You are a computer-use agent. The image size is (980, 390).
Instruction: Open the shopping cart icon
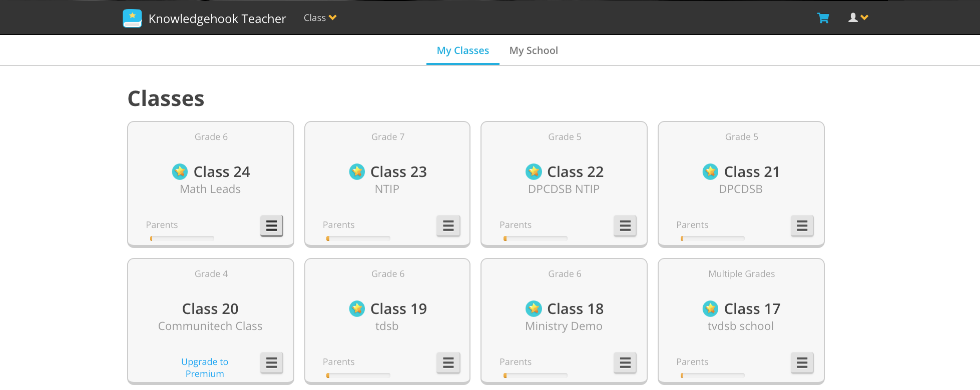823,18
